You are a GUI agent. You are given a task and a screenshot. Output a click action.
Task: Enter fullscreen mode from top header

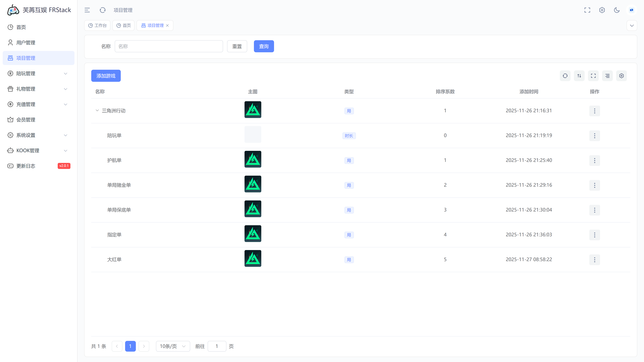[x=587, y=10]
